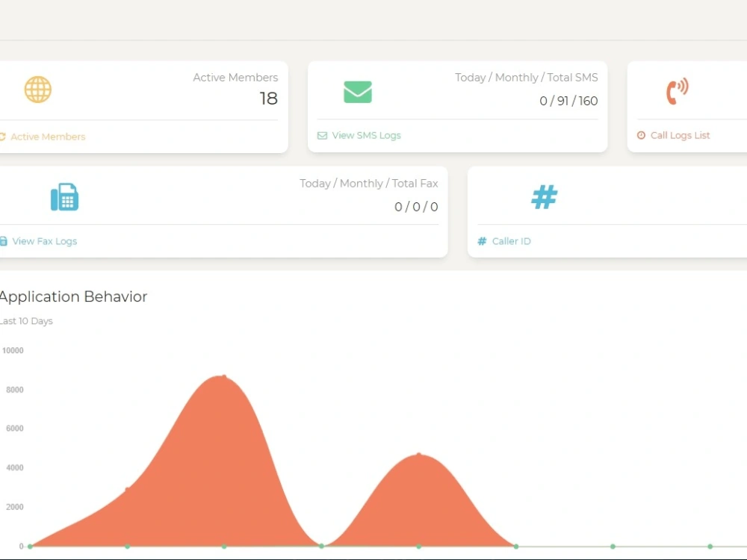The image size is (747, 560).
Task: Click the small fax icon beside View Fax Logs
Action: click(x=3, y=241)
